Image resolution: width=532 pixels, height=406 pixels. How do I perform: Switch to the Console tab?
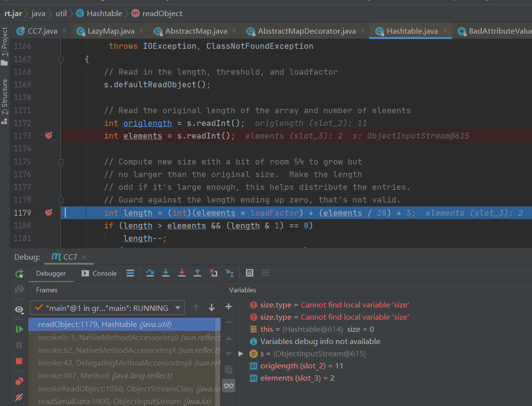[99, 273]
